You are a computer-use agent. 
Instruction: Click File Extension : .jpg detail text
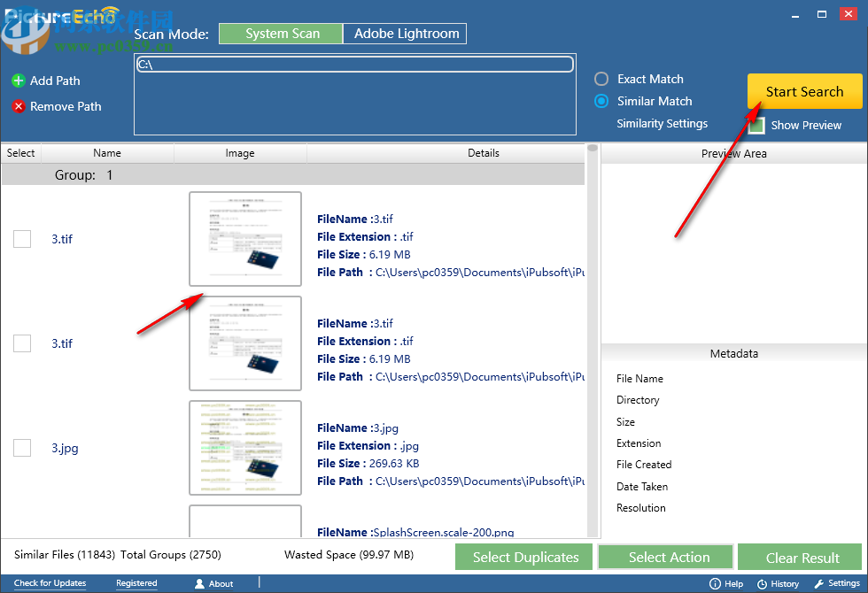(368, 446)
